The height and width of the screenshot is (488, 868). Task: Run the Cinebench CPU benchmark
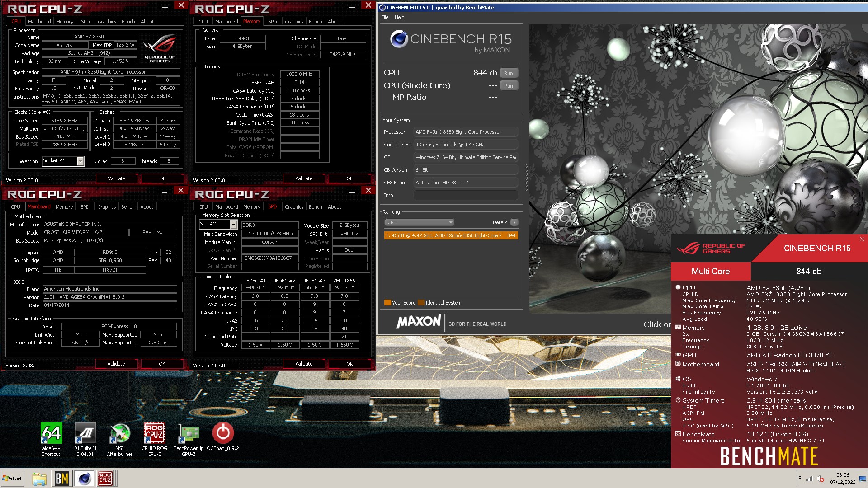click(509, 73)
